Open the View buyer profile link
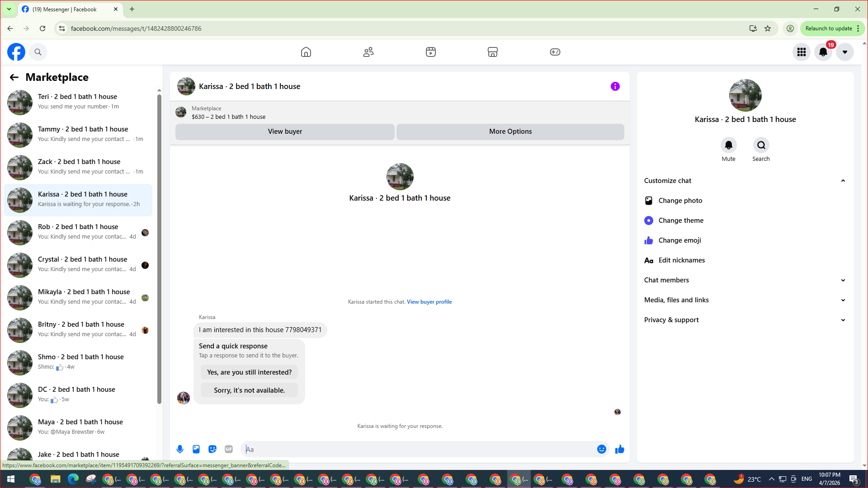868x488 pixels. [x=429, y=302]
